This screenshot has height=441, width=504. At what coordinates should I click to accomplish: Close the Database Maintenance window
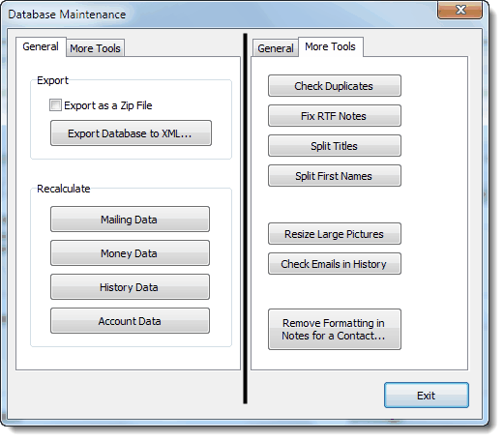coord(460,10)
